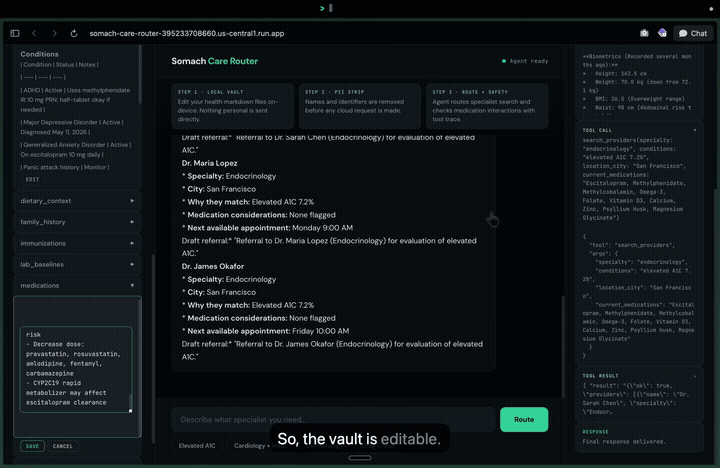Open the extension icon beside Chat
This screenshot has height=468, width=720.
coord(662,33)
